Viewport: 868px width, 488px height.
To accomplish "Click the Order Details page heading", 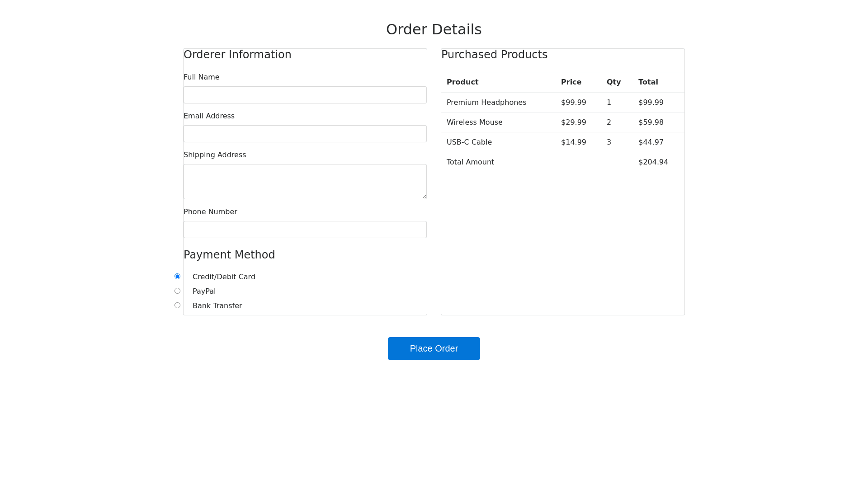I will point(434,29).
